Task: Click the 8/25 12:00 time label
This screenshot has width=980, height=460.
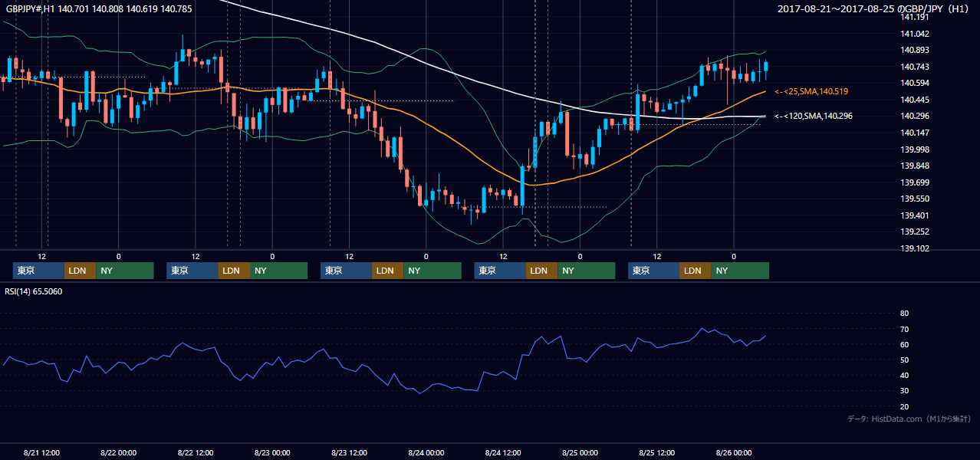Action: pyautogui.click(x=657, y=452)
